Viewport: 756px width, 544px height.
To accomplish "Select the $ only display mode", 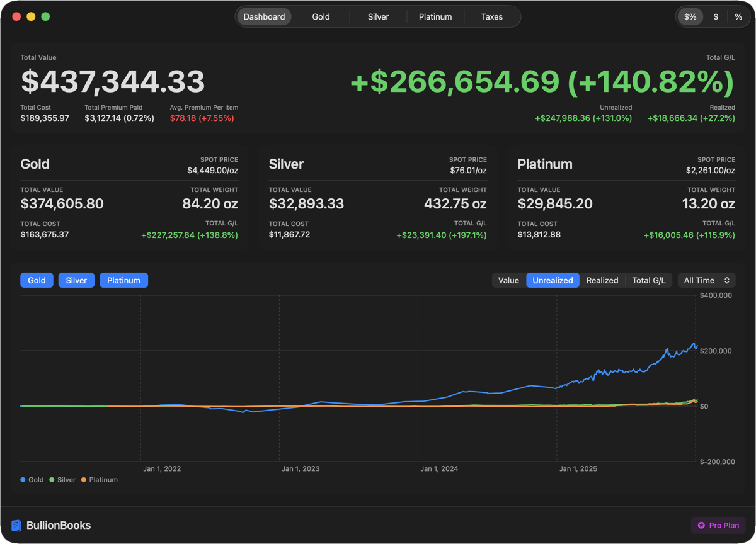I will [x=716, y=17].
